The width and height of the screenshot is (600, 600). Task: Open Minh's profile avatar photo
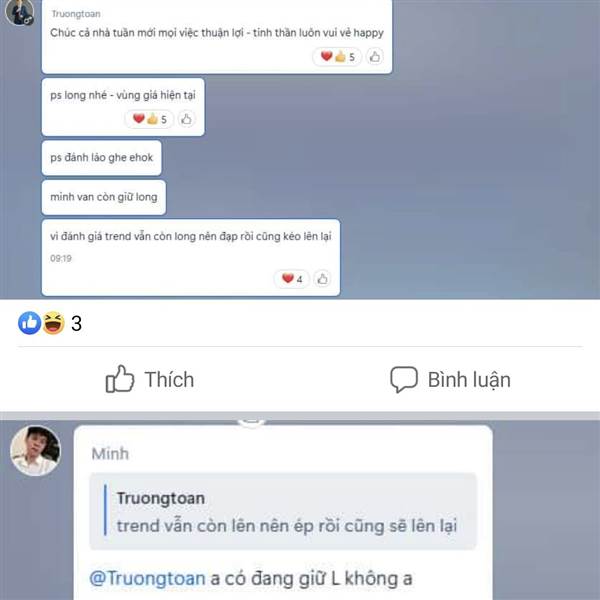point(35,451)
